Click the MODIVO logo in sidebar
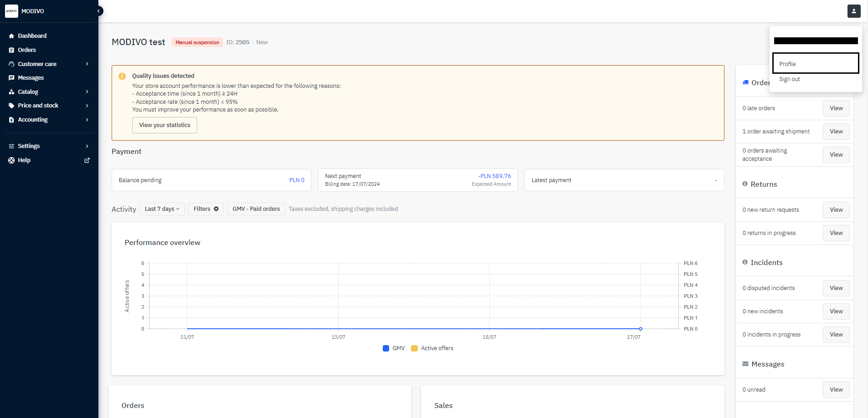Image resolution: width=868 pixels, height=418 pixels. (x=11, y=11)
